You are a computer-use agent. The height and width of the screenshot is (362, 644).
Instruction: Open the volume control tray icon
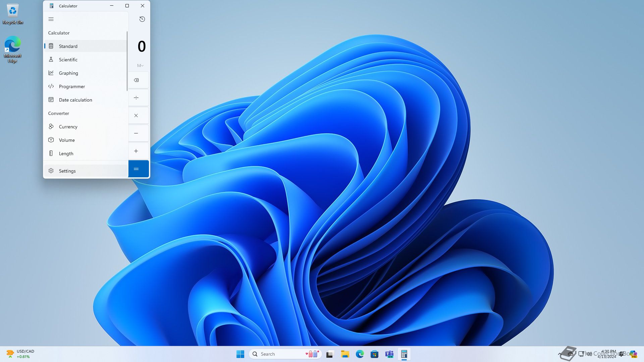point(589,354)
